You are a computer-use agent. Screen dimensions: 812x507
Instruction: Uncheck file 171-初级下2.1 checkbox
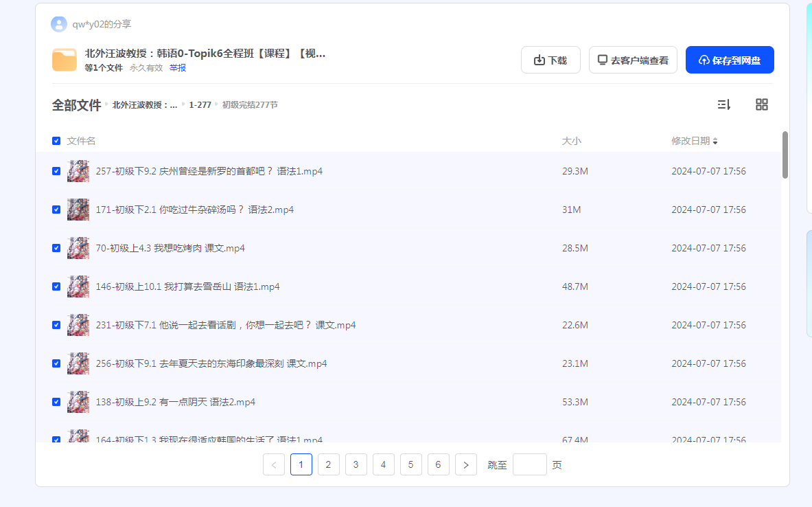pyautogui.click(x=56, y=210)
